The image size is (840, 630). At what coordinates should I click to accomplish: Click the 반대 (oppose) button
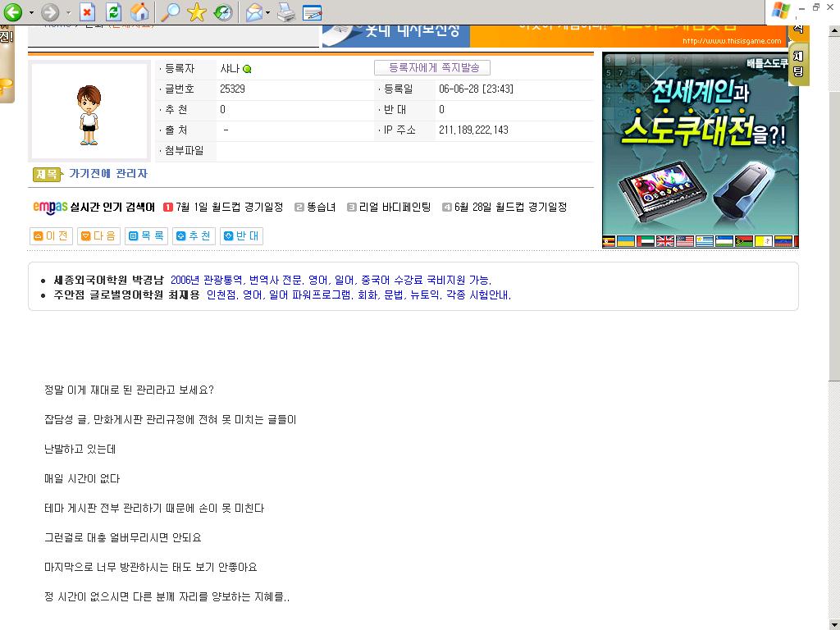[x=242, y=235]
